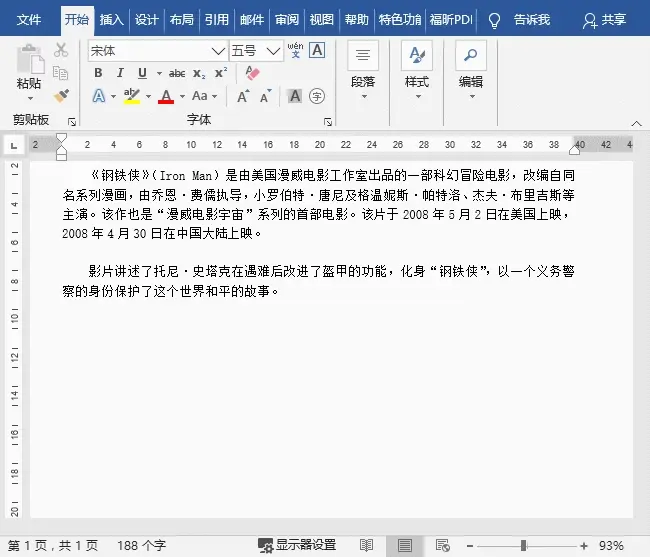Image resolution: width=650 pixels, height=557 pixels.
Task: Expand underline style arrow
Action: coord(159,73)
